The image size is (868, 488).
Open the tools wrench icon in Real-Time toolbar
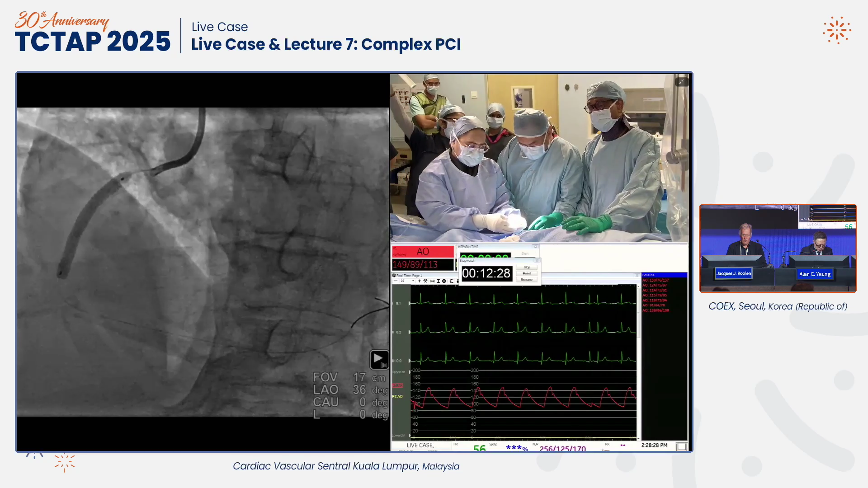[425, 281]
